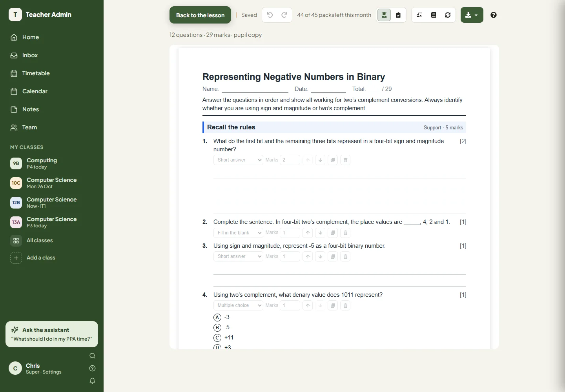Image resolution: width=565 pixels, height=392 pixels.
Task: Move question 4 up
Action: pyautogui.click(x=308, y=305)
